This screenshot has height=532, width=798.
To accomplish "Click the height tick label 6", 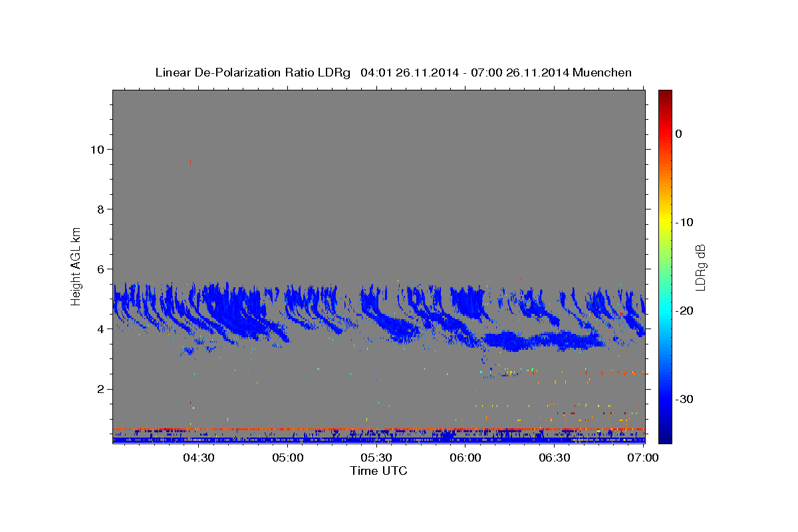I will pos(100,269).
